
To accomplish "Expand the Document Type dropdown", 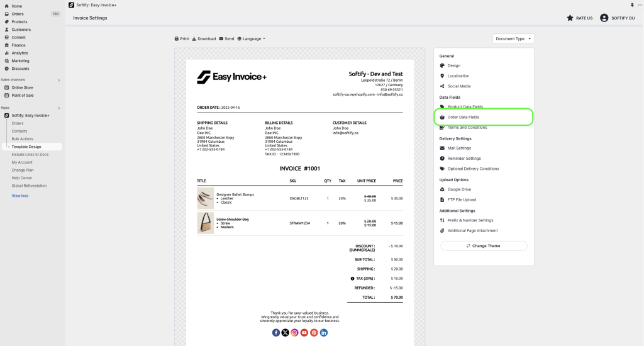I will coord(513,39).
